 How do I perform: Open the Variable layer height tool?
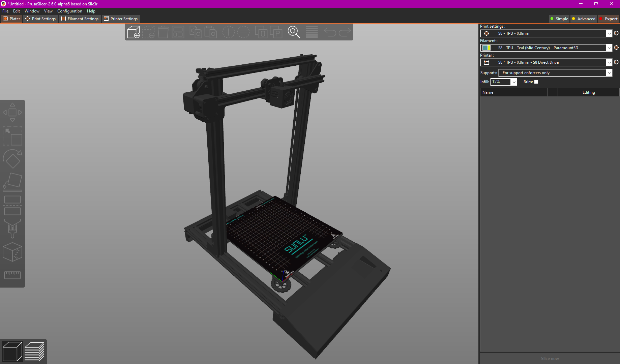pos(311,32)
